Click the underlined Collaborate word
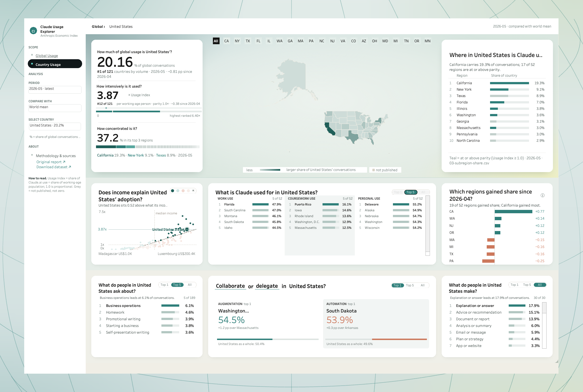The image size is (583, 392). coord(230,286)
